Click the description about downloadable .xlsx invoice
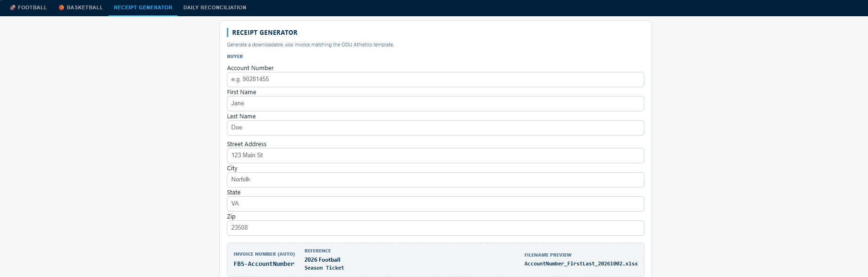This screenshot has width=868, height=277. pos(310,45)
